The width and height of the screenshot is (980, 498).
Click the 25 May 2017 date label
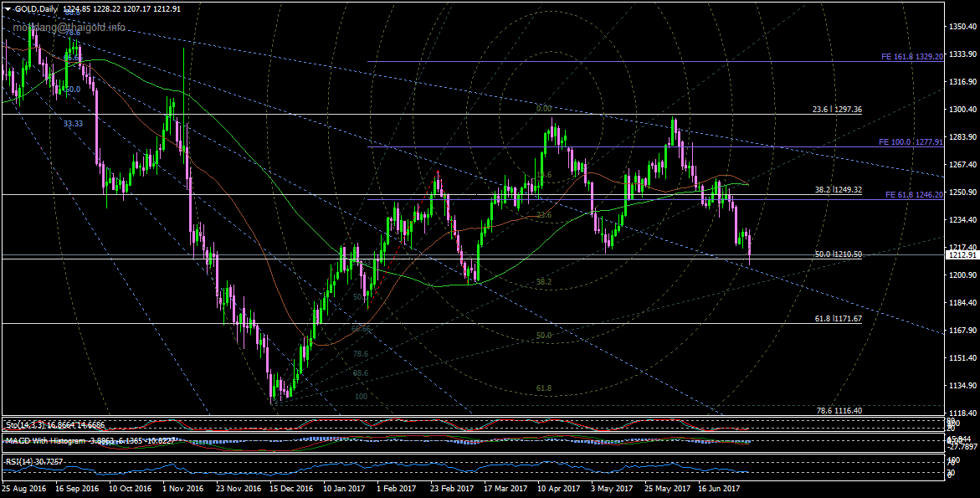(667, 488)
